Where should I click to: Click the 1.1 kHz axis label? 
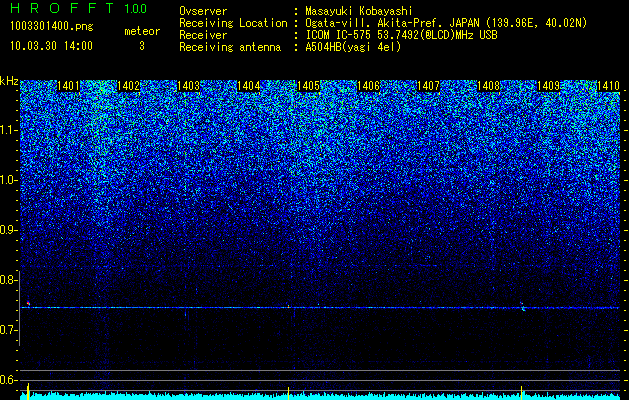click(9, 130)
